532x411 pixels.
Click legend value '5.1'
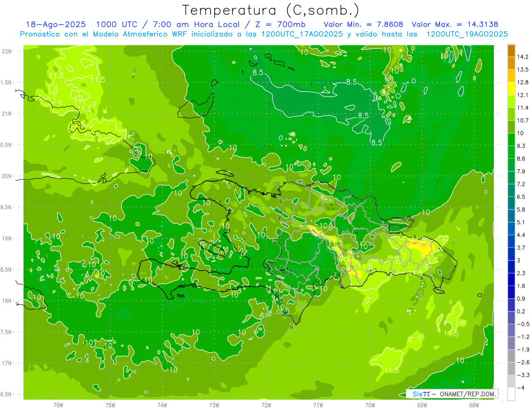click(521, 222)
